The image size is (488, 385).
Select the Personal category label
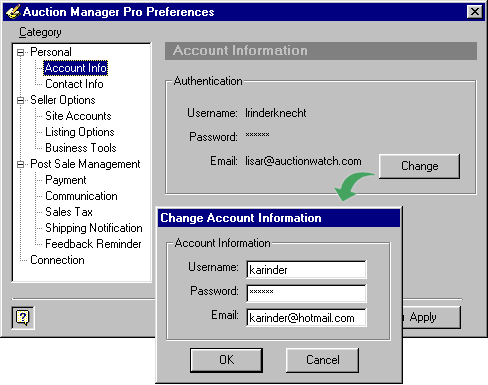(51, 52)
